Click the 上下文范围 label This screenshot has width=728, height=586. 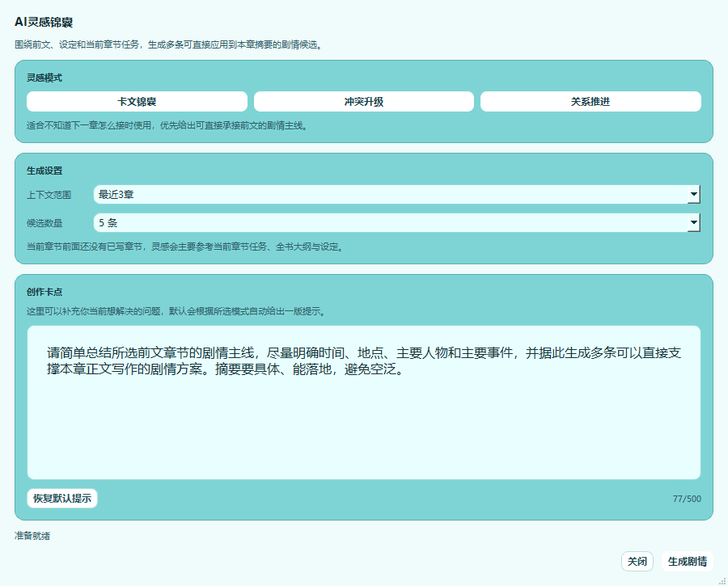click(49, 195)
